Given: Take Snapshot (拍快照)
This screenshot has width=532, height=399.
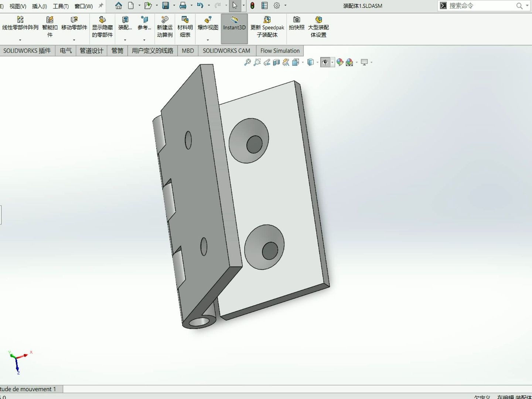Looking at the screenshot, I should [x=297, y=23].
